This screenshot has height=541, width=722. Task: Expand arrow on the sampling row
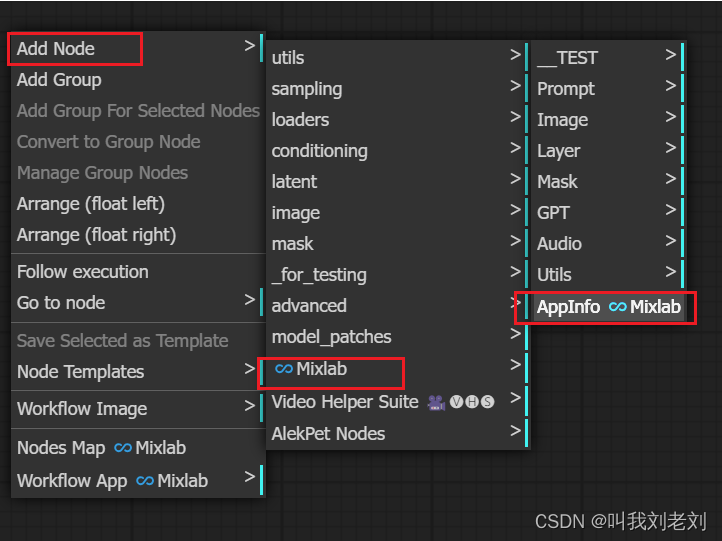pyautogui.click(x=516, y=86)
